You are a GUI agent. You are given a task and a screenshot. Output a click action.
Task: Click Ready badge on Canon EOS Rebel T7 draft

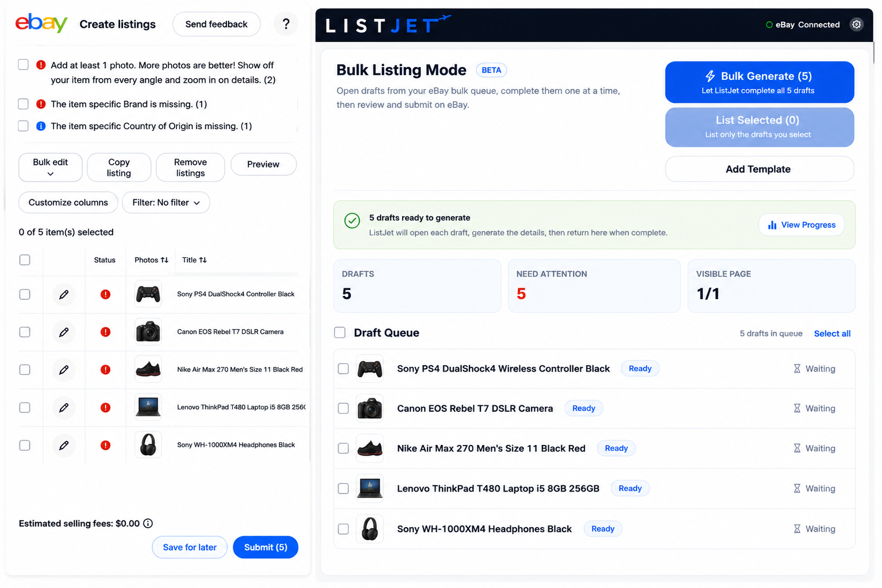pyautogui.click(x=584, y=408)
